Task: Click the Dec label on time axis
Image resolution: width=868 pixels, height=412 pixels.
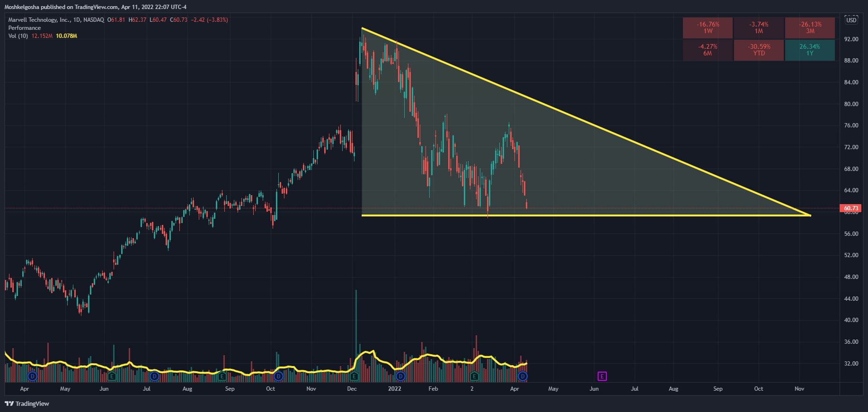Action: point(352,389)
